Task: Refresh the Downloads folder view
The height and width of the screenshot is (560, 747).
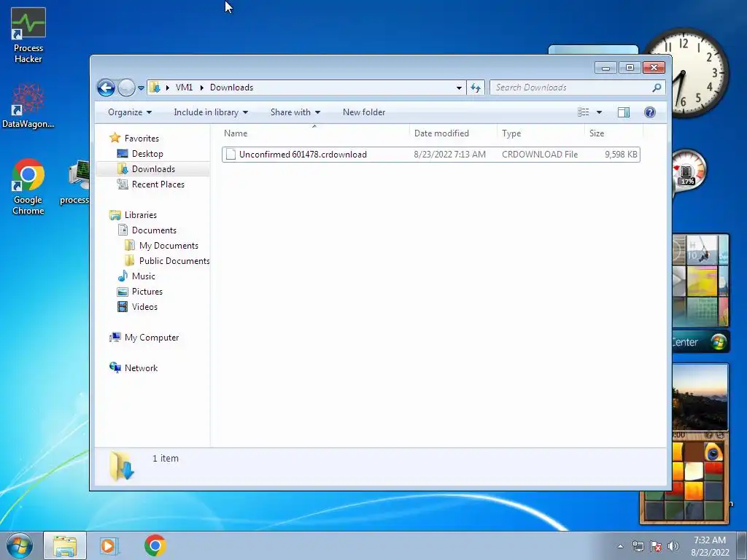Action: click(x=476, y=87)
